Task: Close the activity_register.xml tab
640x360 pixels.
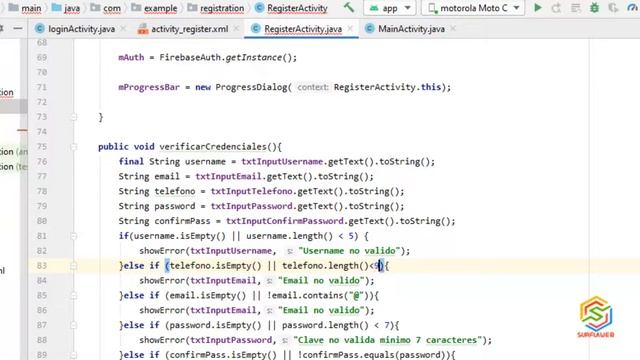Action: click(236, 29)
